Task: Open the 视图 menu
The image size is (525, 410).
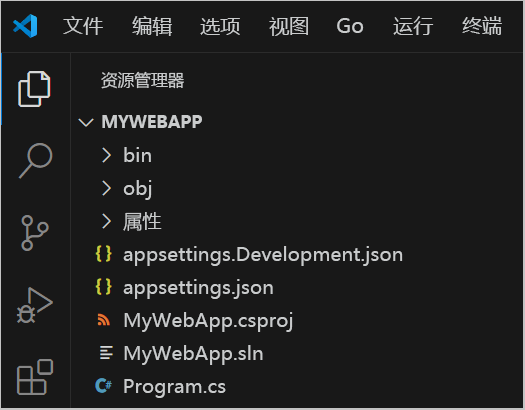Action: (289, 26)
